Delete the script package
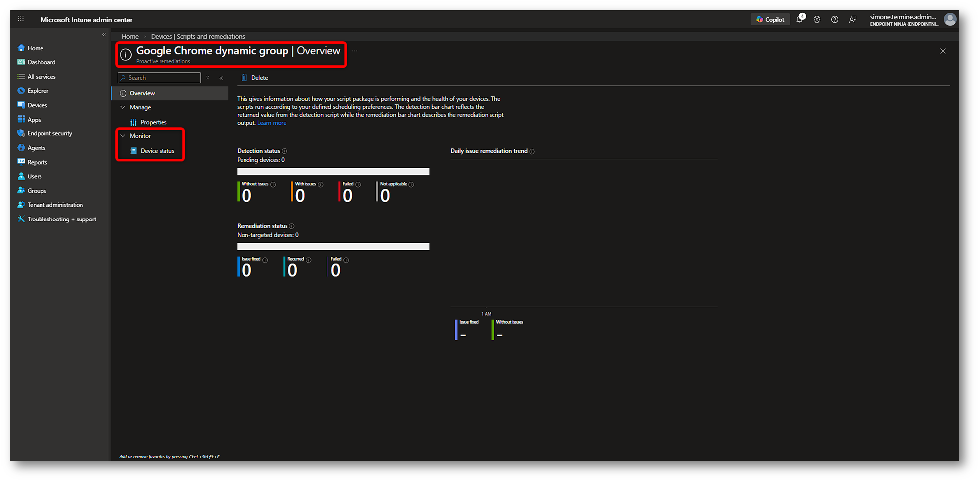This screenshot has width=980, height=482. [x=254, y=78]
